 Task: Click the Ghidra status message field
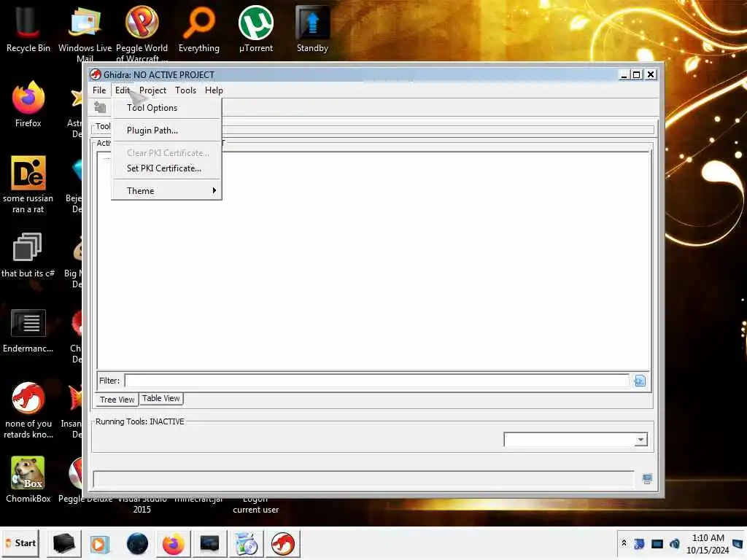(x=363, y=478)
